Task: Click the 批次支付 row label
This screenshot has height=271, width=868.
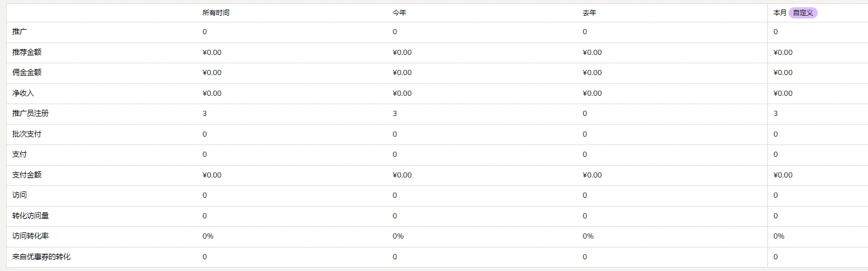Action: [x=27, y=134]
